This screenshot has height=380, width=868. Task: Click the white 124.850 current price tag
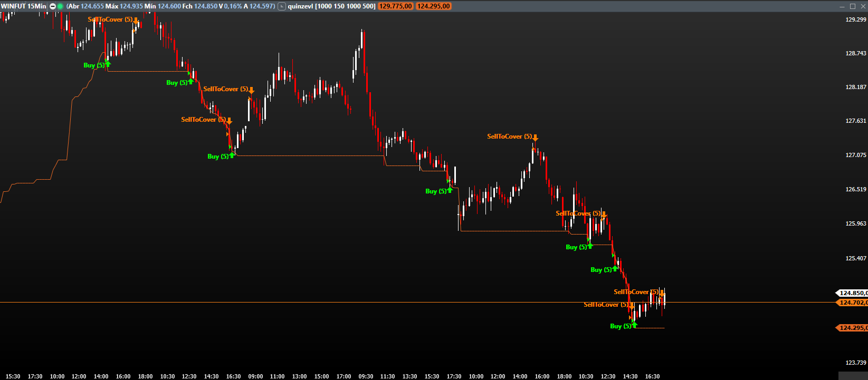pyautogui.click(x=852, y=293)
